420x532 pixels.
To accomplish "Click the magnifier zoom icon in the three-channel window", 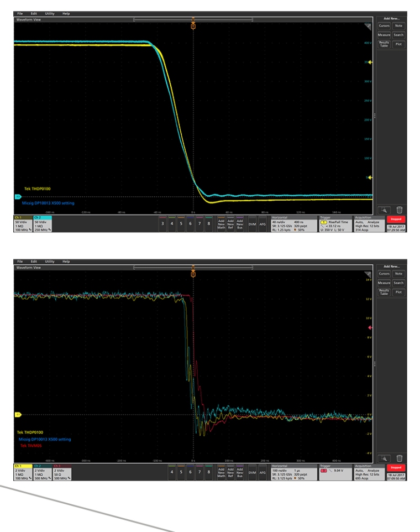I will [384, 458].
